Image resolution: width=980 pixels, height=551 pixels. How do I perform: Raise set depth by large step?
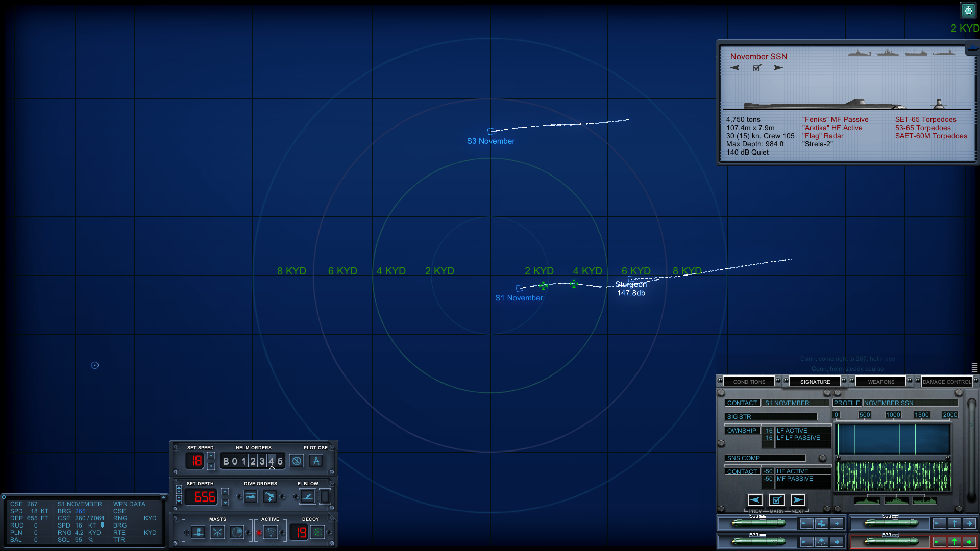[179, 490]
